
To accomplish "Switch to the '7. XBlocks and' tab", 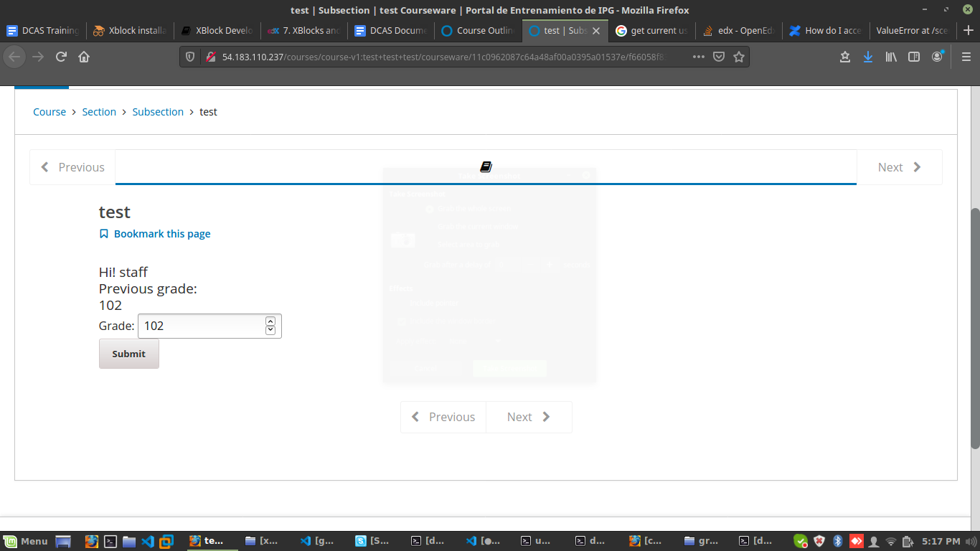I will [303, 31].
